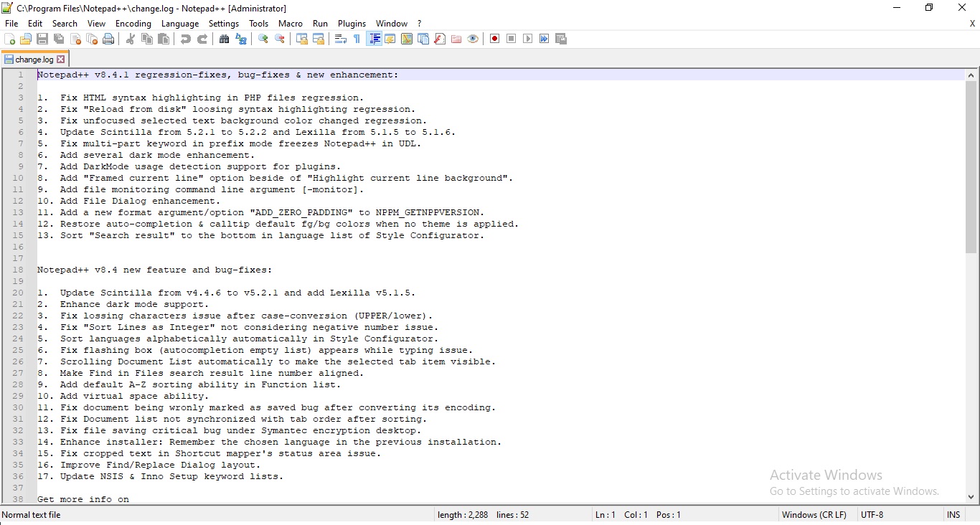Image resolution: width=980 pixels, height=525 pixels.
Task: Click the scroll down arrow of editor
Action: pos(971,496)
